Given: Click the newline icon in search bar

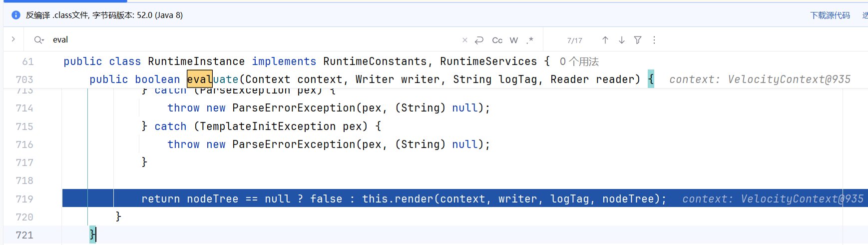Looking at the screenshot, I should coord(479,40).
